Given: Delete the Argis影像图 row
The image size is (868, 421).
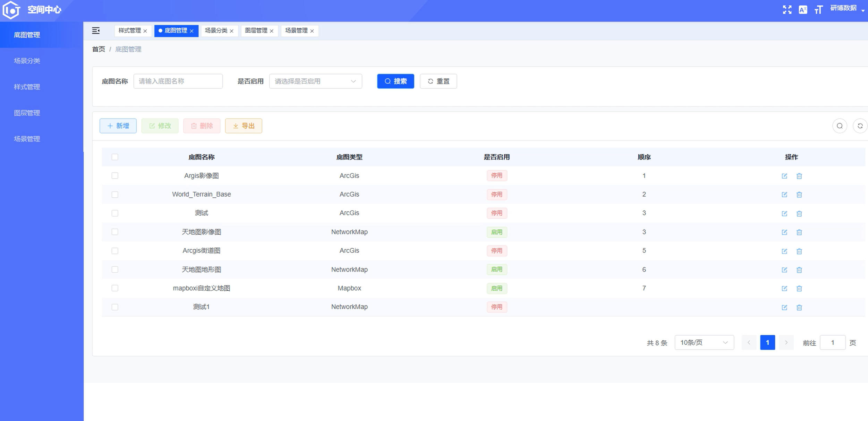Looking at the screenshot, I should pyautogui.click(x=799, y=176).
